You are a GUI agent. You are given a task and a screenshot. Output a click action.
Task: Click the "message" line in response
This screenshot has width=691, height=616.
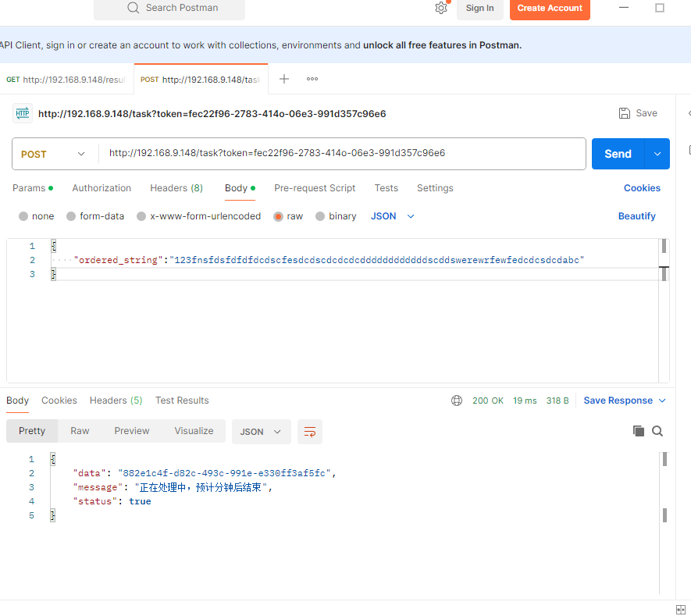pos(173,487)
